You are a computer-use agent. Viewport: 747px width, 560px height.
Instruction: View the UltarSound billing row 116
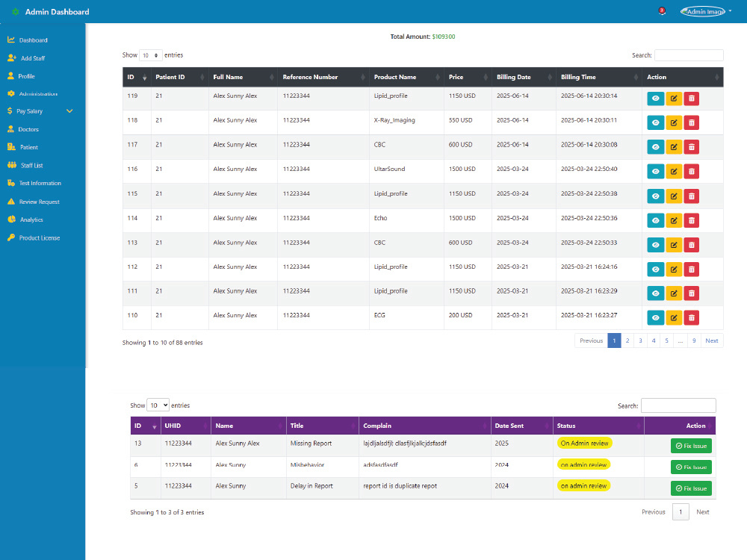tap(656, 172)
